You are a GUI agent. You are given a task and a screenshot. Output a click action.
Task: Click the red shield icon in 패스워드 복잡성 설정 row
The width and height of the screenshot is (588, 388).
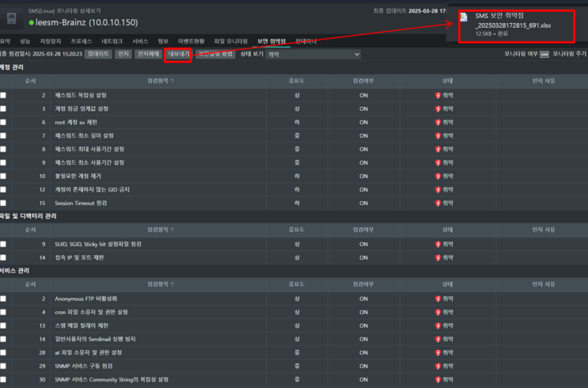point(438,95)
